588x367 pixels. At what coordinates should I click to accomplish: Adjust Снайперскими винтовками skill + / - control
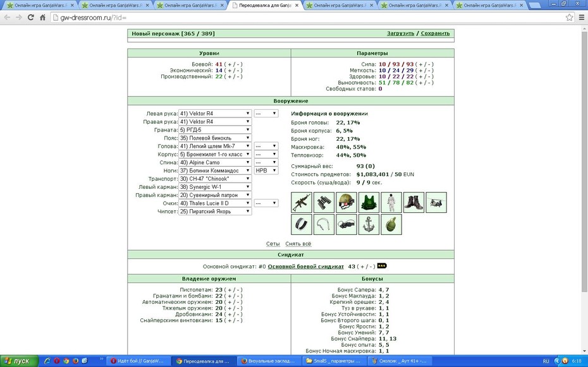tap(233, 320)
